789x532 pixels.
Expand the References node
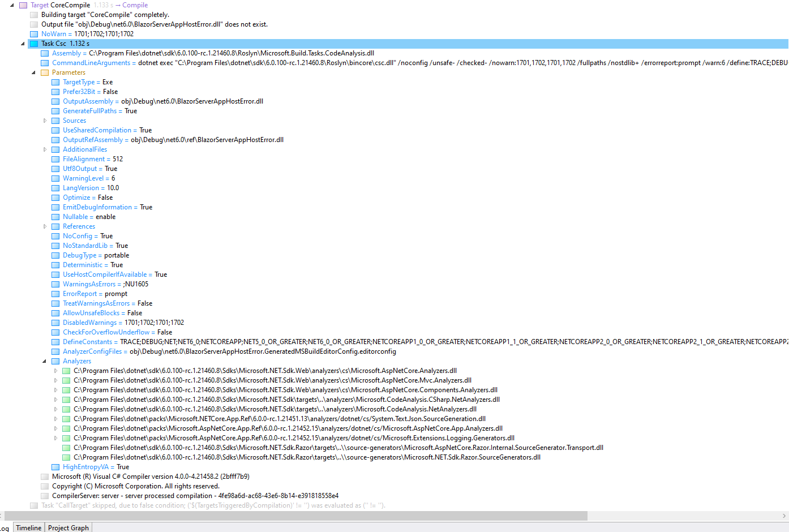(45, 226)
